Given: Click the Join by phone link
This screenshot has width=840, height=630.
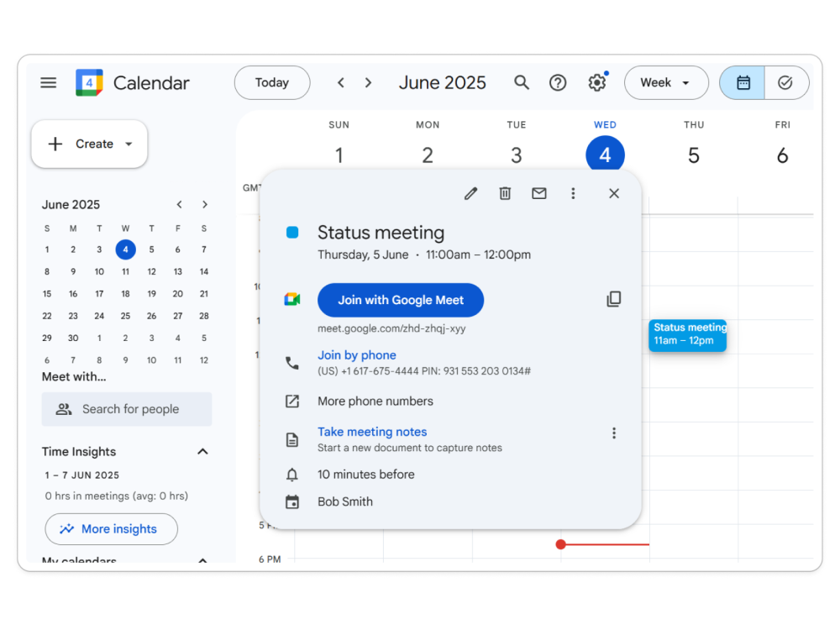Looking at the screenshot, I should (x=356, y=355).
